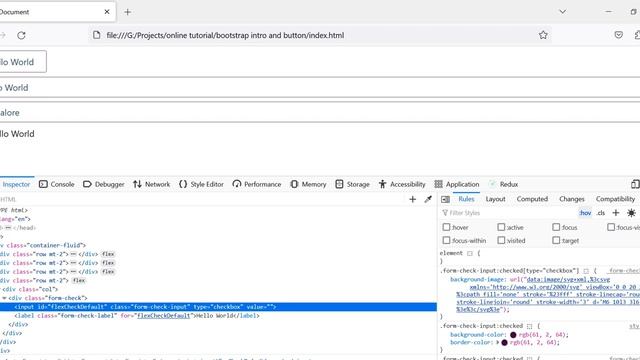Click the Style Editor braces icon

coord(183,184)
